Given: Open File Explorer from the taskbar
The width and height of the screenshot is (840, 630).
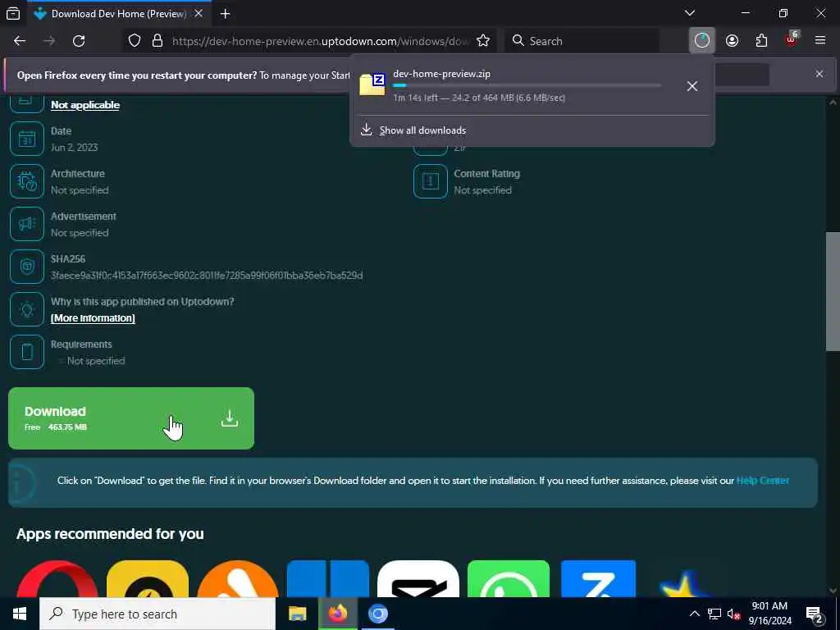Looking at the screenshot, I should point(297,614).
